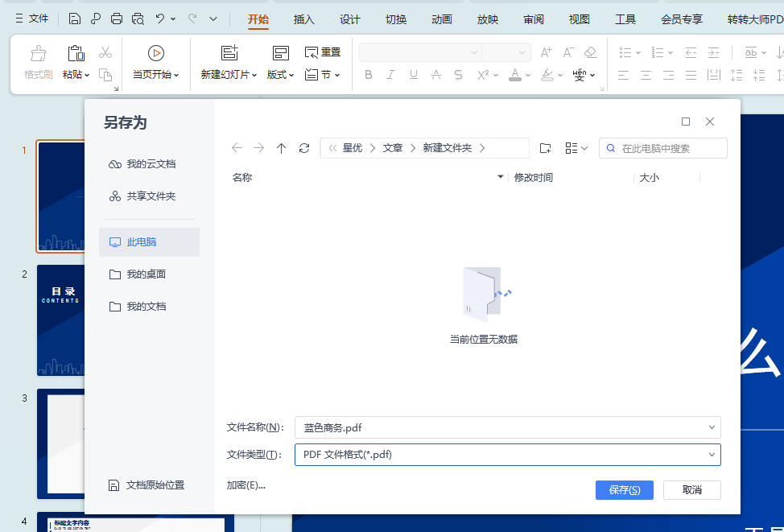Switch to the 切换 tab
The image size is (784, 532).
pyautogui.click(x=396, y=19)
